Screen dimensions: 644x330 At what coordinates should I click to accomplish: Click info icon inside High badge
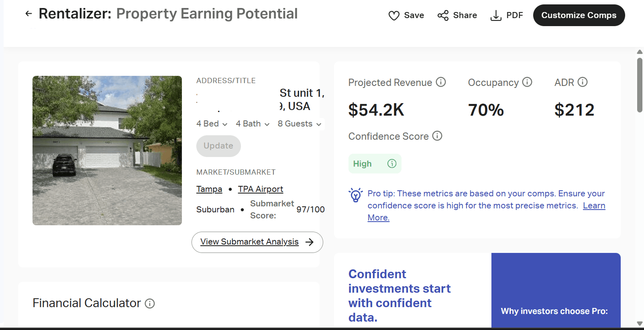(392, 163)
